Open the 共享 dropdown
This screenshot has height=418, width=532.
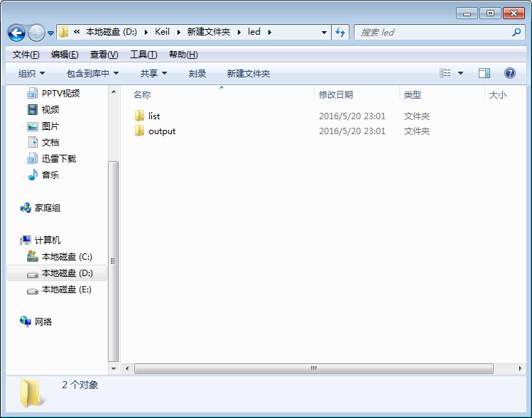(153, 73)
